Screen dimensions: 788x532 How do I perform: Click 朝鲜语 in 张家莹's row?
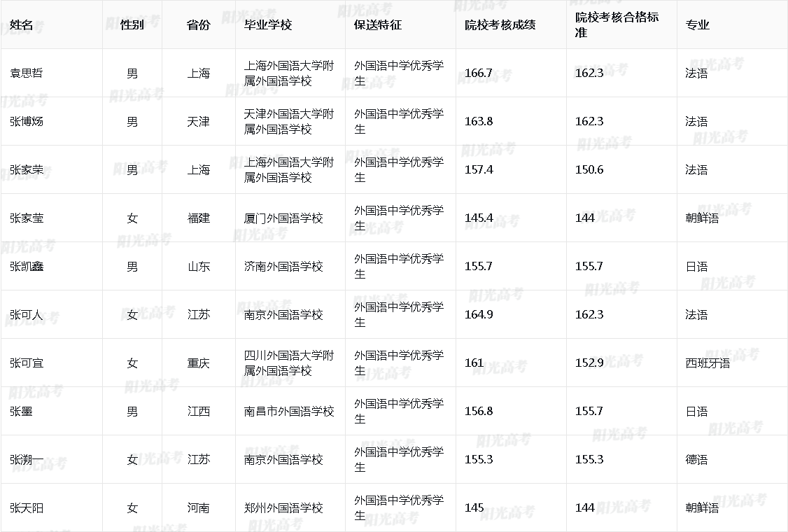point(702,218)
